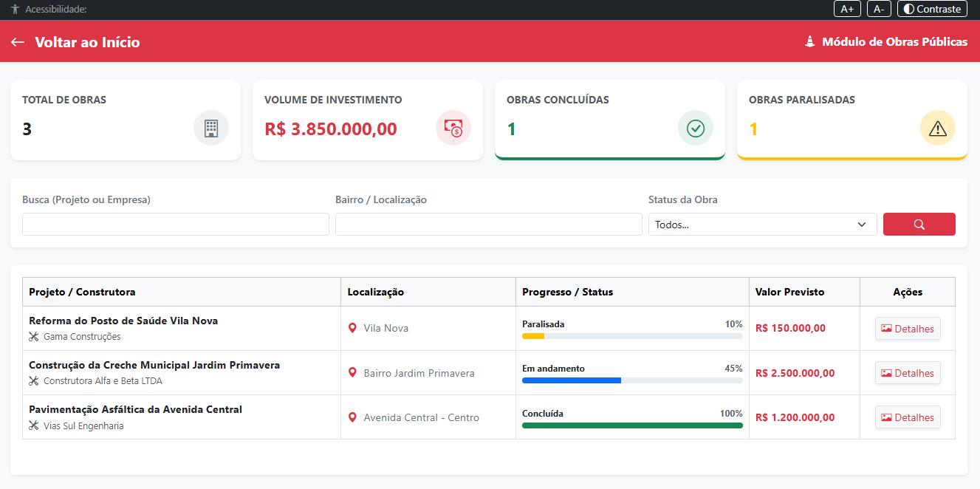This screenshot has width=980, height=489.
Task: Click the Concluída 100% progress bar
Action: click(x=632, y=425)
